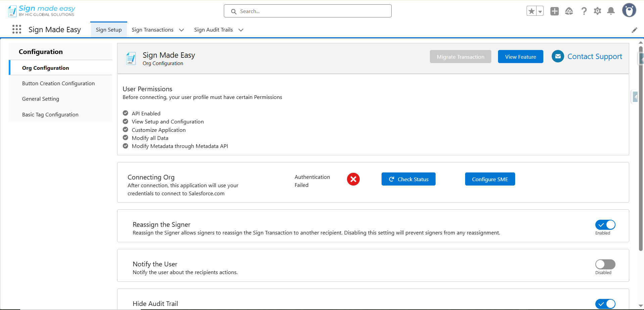View notifications bell icon

611,11
